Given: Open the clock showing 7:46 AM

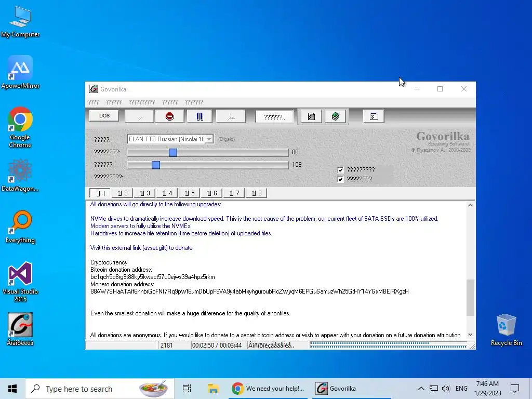Looking at the screenshot, I should pyautogui.click(x=487, y=389).
